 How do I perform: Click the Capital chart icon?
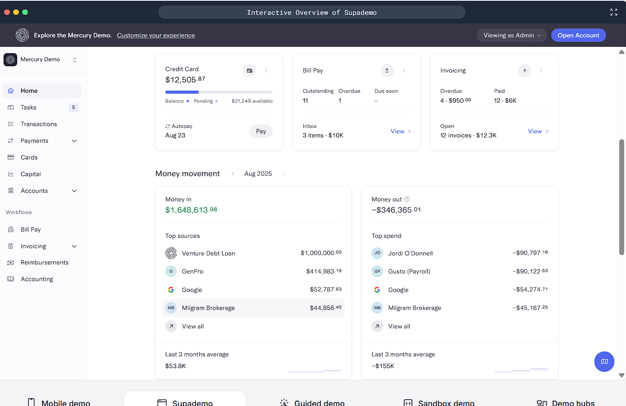[11, 174]
